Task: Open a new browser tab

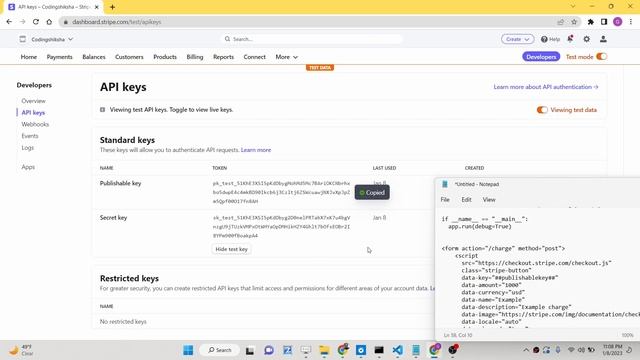Action: click(x=112, y=7)
